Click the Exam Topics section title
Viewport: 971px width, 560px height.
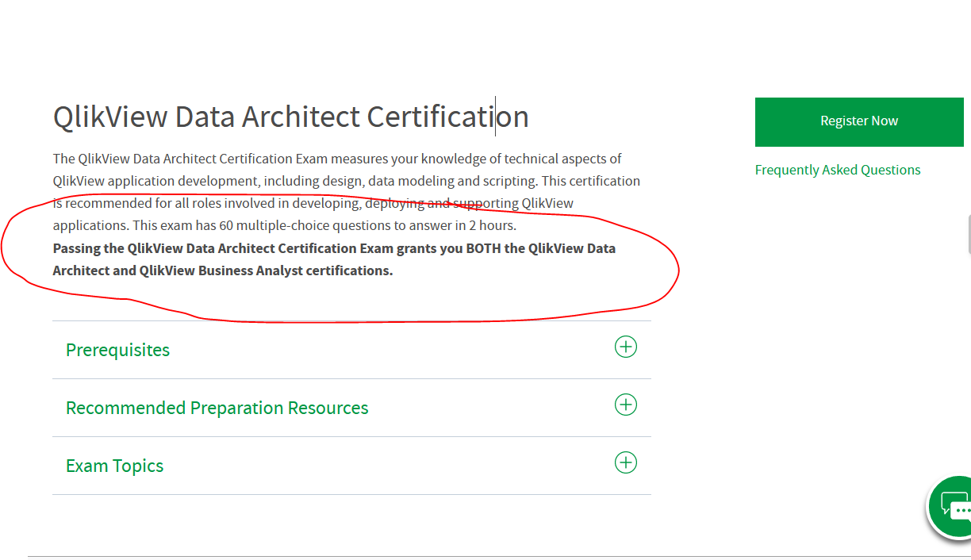114,466
